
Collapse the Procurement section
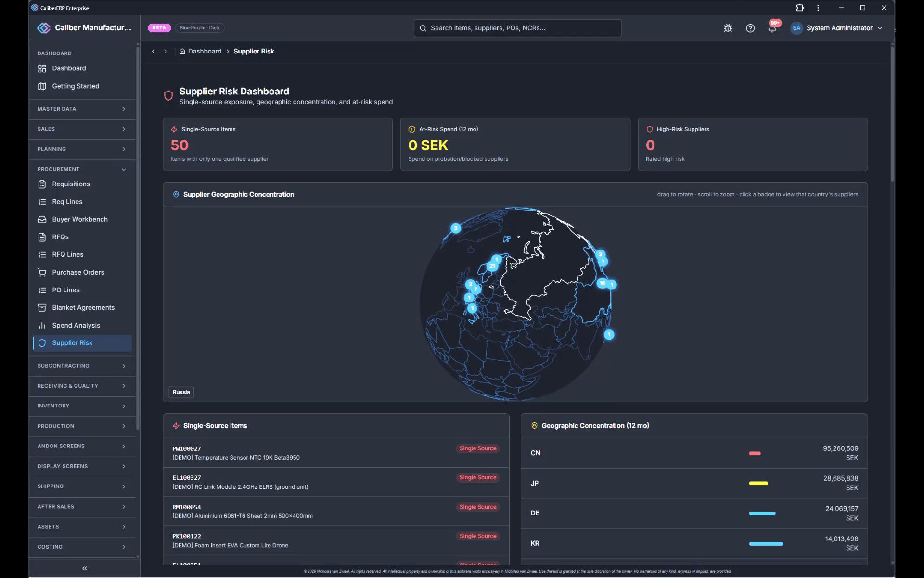coord(82,169)
